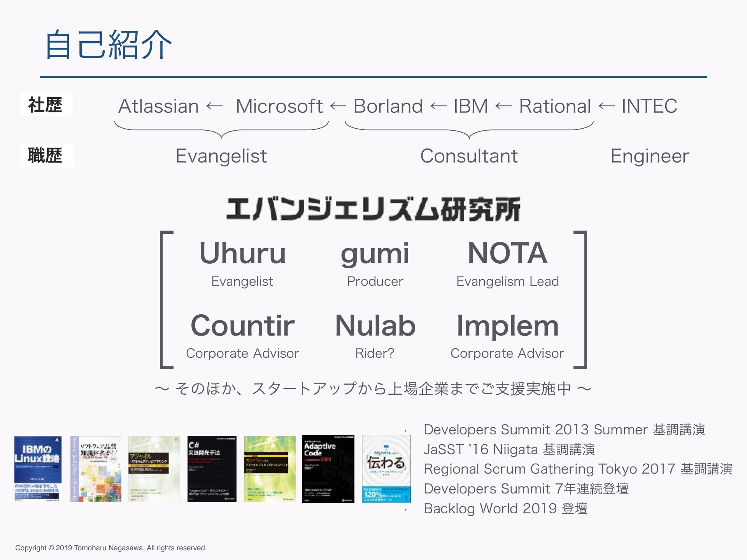Screen dimensions: 747x560
Task: Click Producer under gumi
Action: (x=375, y=281)
